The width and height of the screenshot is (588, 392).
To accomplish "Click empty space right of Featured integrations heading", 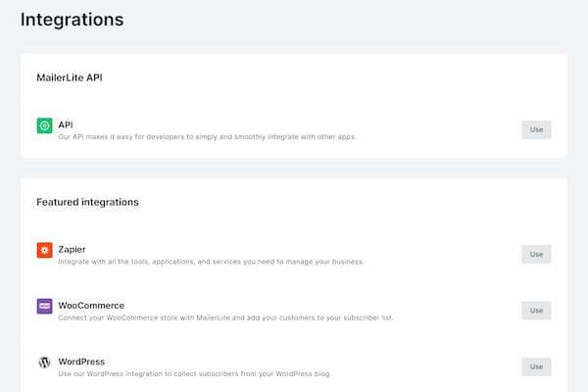I will click(343, 202).
